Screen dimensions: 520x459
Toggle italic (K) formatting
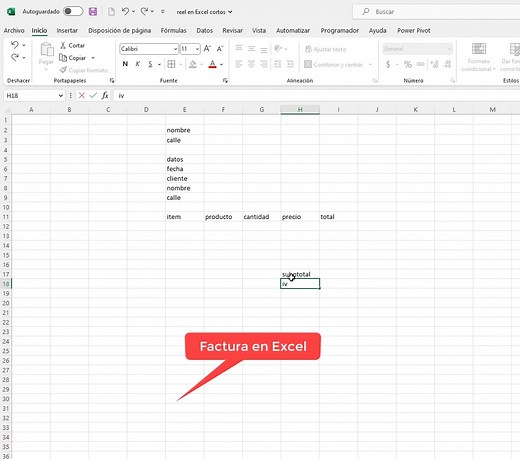coord(138,64)
